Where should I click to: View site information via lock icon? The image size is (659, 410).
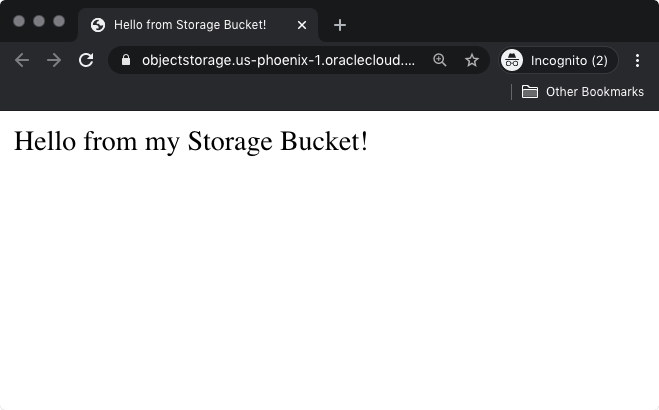(x=125, y=60)
